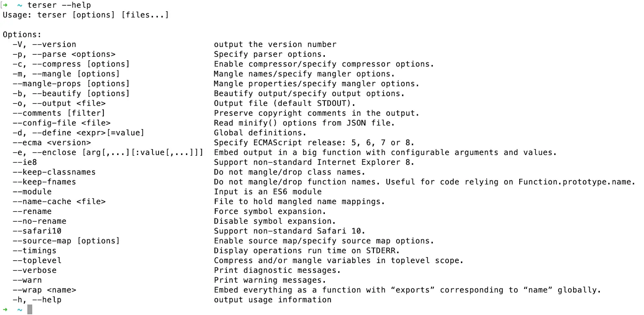Click the --toplevel flag text
Viewport: 644px width, 315px height.
(37, 261)
